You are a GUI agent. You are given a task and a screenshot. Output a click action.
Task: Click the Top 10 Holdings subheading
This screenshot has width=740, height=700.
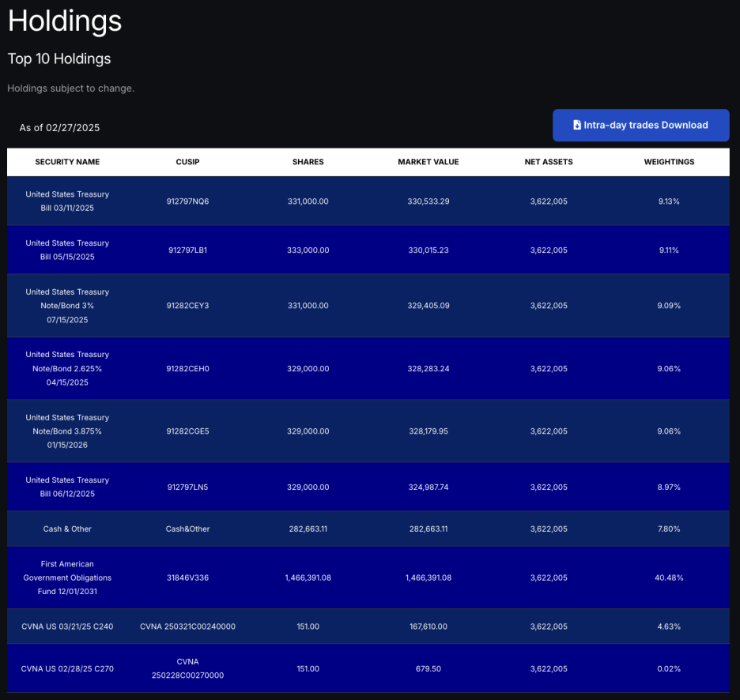(x=59, y=59)
